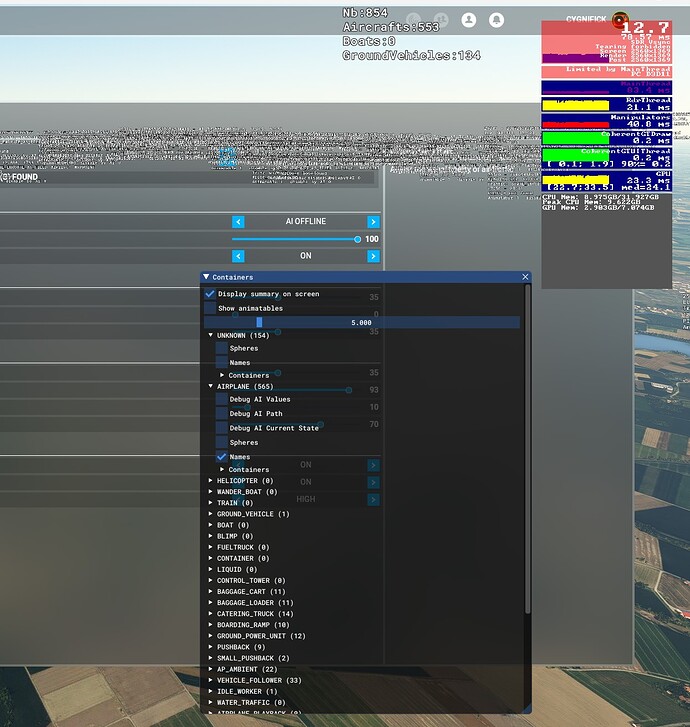Click right arrow beside AI OFFLINE
This screenshot has height=727, width=690.
click(373, 222)
